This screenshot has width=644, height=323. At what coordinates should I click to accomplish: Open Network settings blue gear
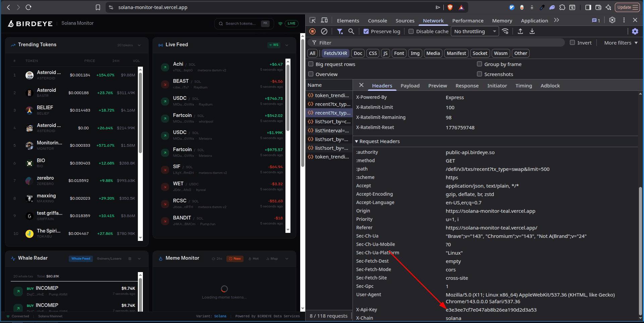coord(635,31)
